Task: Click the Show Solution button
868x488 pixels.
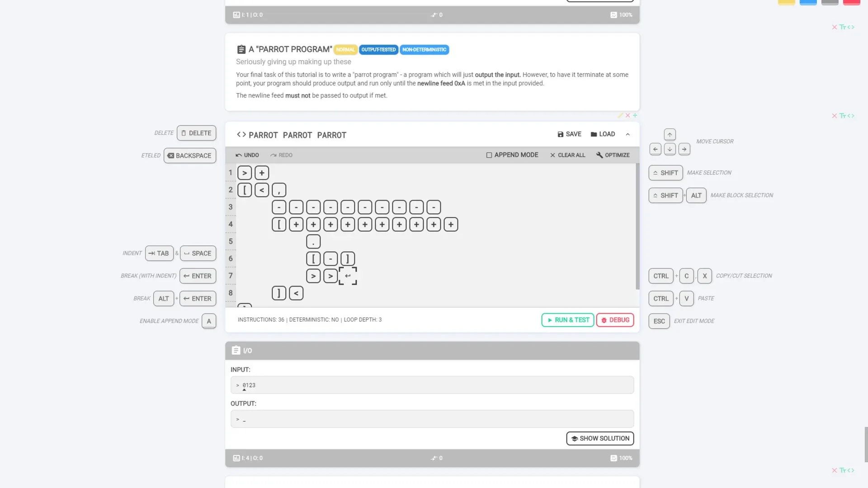Action: click(600, 438)
